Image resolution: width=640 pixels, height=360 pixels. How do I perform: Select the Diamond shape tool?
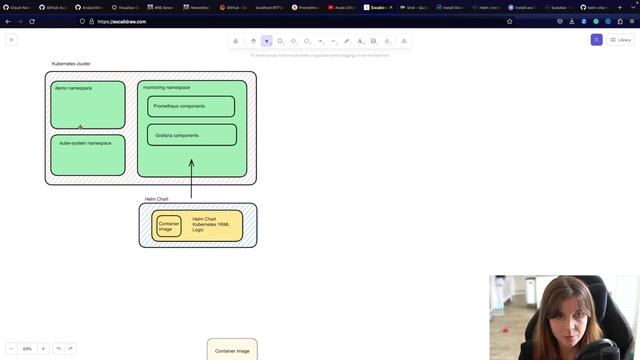coord(293,41)
